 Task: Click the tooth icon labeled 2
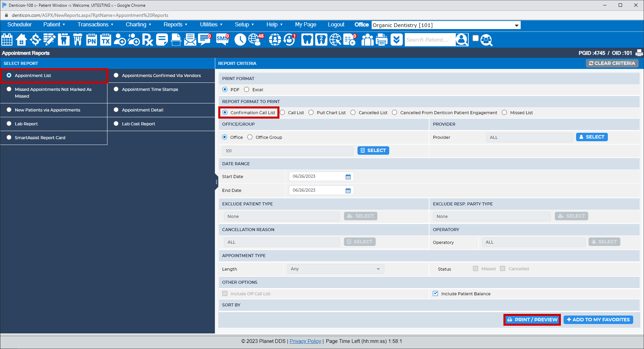[321, 40]
